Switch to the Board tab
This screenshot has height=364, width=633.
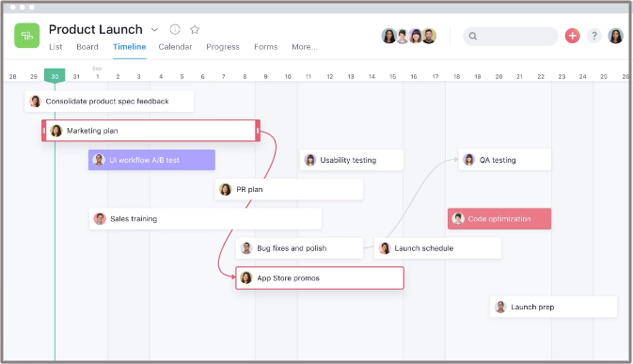87,47
